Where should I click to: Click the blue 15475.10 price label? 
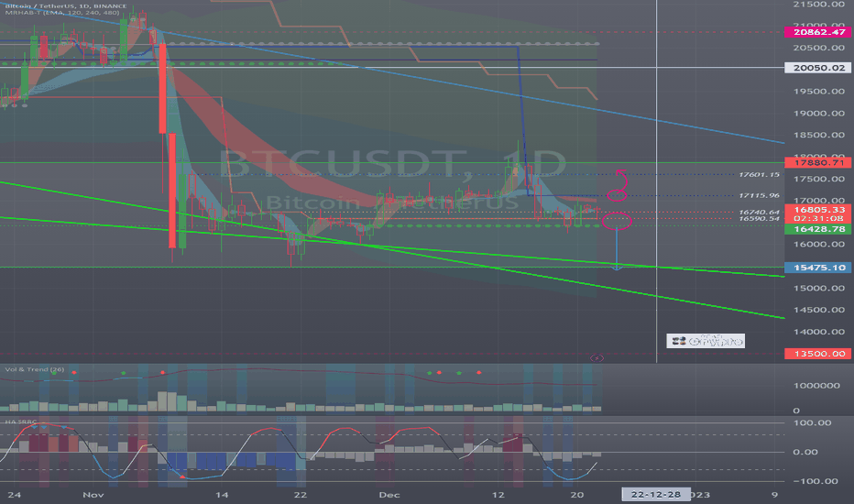point(818,268)
